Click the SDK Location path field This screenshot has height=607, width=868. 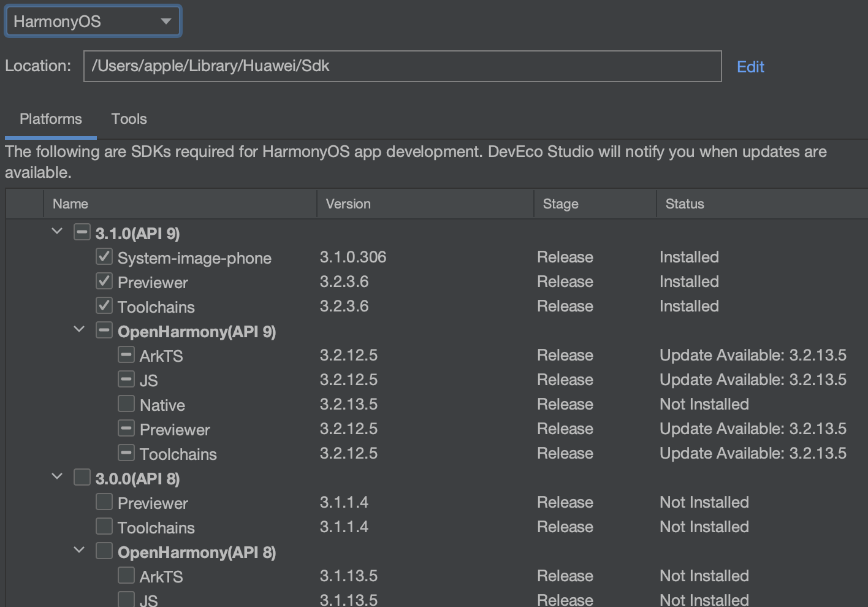(402, 66)
